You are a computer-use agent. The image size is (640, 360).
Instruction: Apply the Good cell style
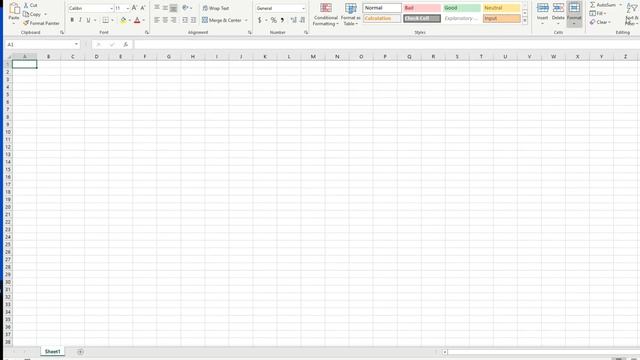click(x=462, y=8)
